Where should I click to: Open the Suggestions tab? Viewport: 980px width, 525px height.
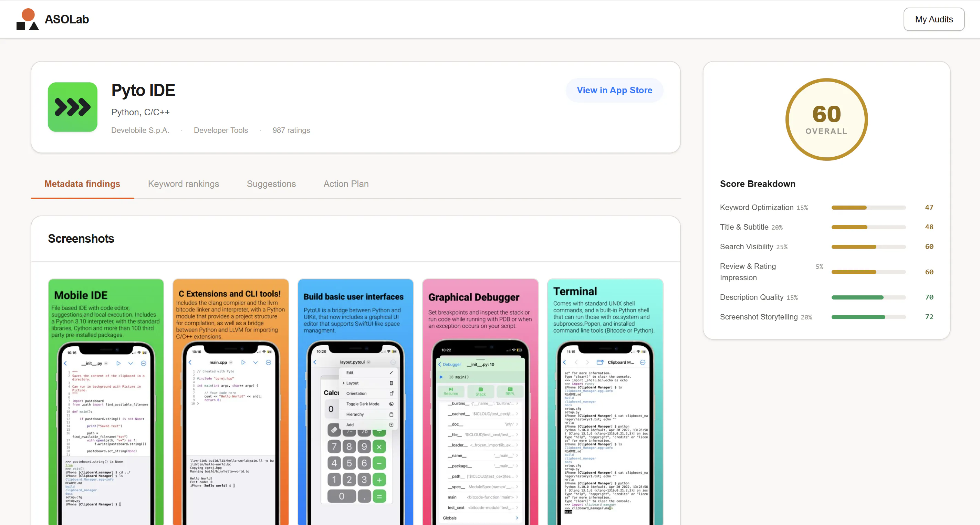tap(271, 184)
